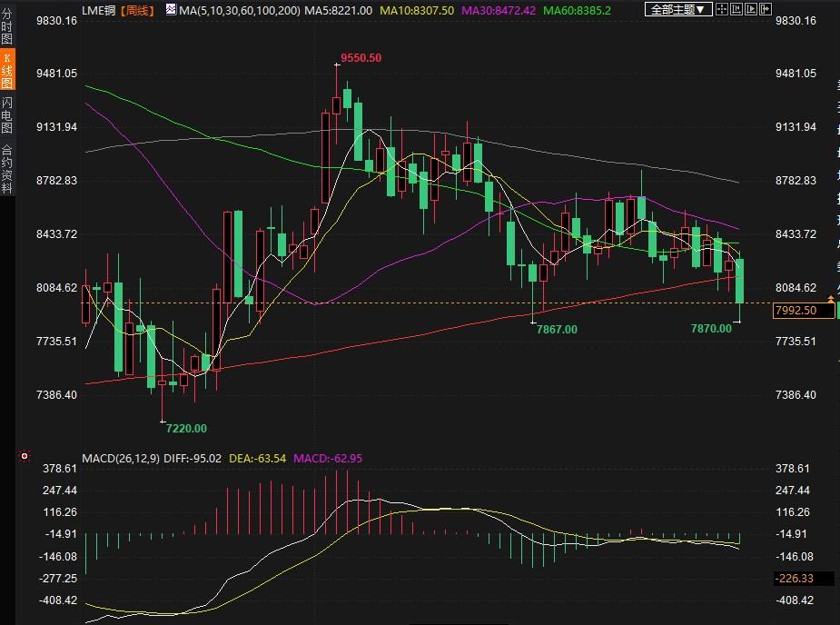
Task: Open the 合约资料 tab
Action: pyautogui.click(x=7, y=168)
